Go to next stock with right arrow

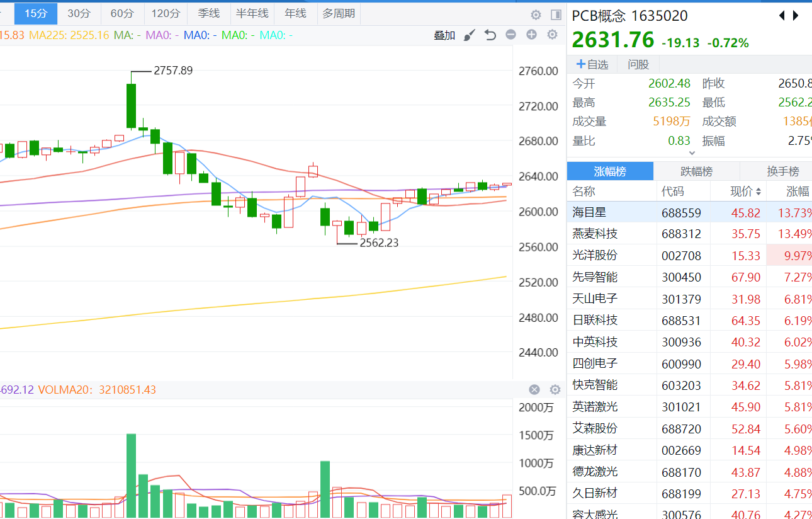(x=796, y=16)
